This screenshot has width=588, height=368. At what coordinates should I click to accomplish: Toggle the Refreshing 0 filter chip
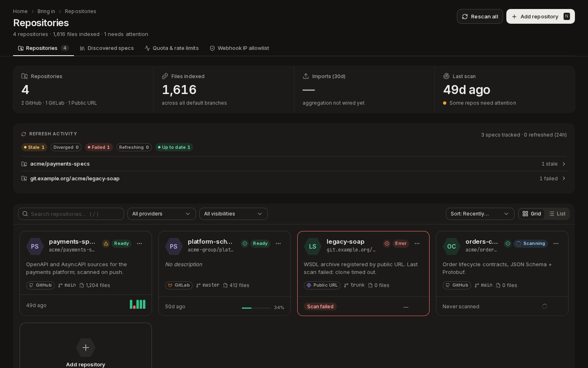(x=134, y=147)
